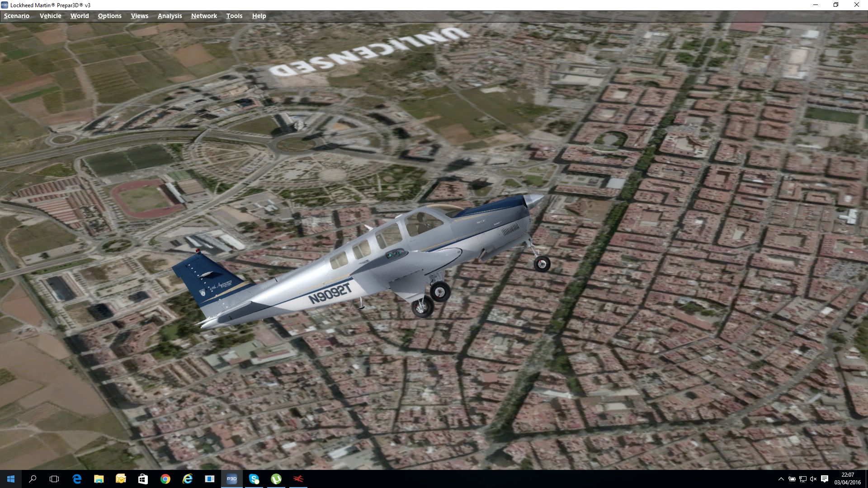Screen dimensions: 868x488
Task: Open the taskbar search
Action: tap(33, 479)
